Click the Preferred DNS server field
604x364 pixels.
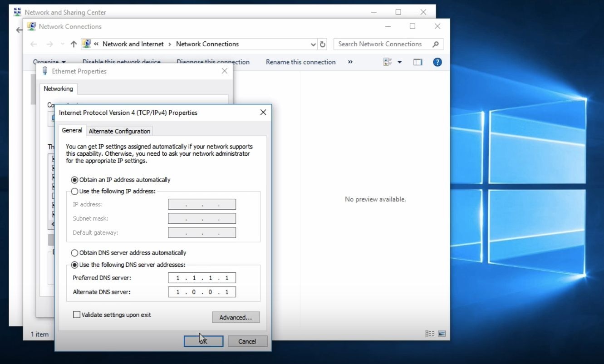[202, 278]
